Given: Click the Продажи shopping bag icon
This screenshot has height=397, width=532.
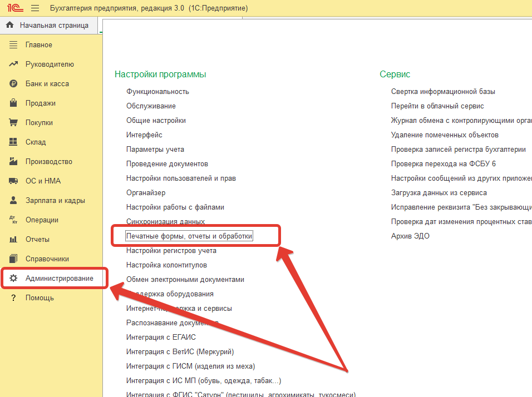Looking at the screenshot, I should tap(13, 103).
